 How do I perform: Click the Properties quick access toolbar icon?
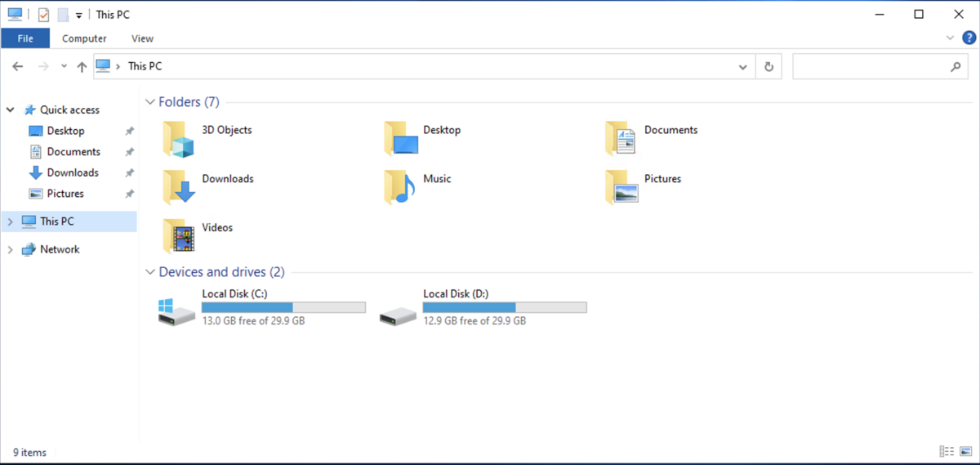point(44,15)
